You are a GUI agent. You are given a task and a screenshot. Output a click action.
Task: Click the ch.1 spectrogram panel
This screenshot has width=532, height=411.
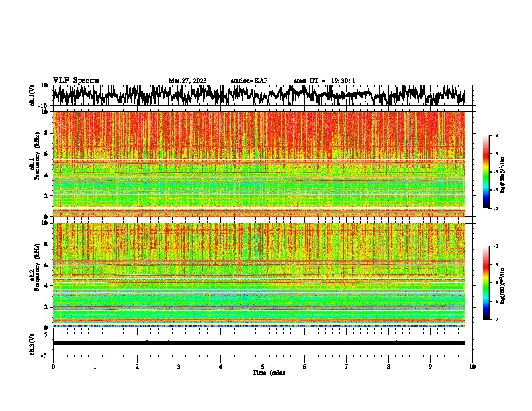click(259, 164)
